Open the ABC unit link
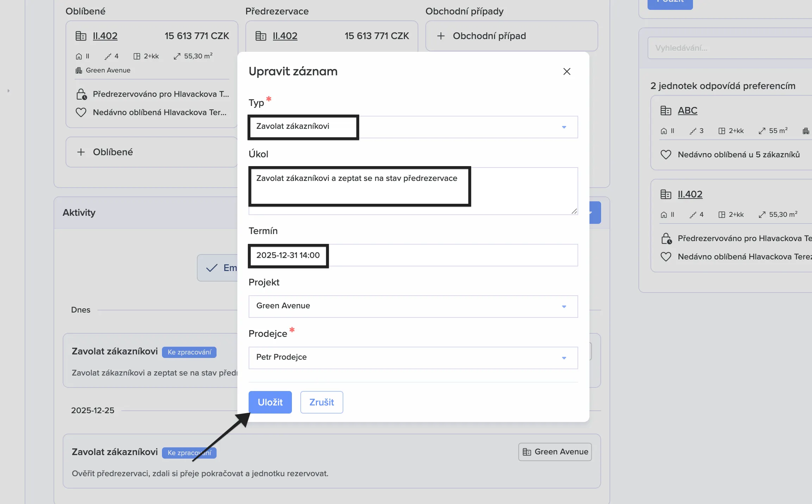 pyautogui.click(x=687, y=111)
